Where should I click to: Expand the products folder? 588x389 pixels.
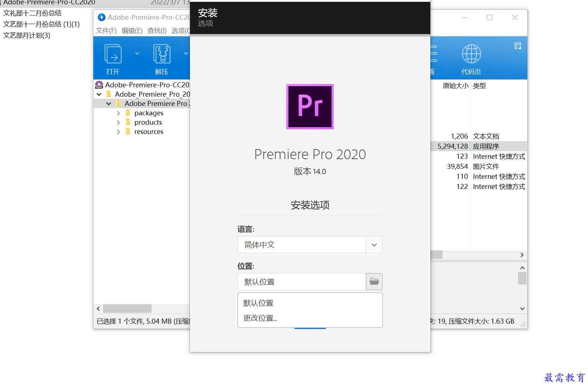tap(119, 122)
